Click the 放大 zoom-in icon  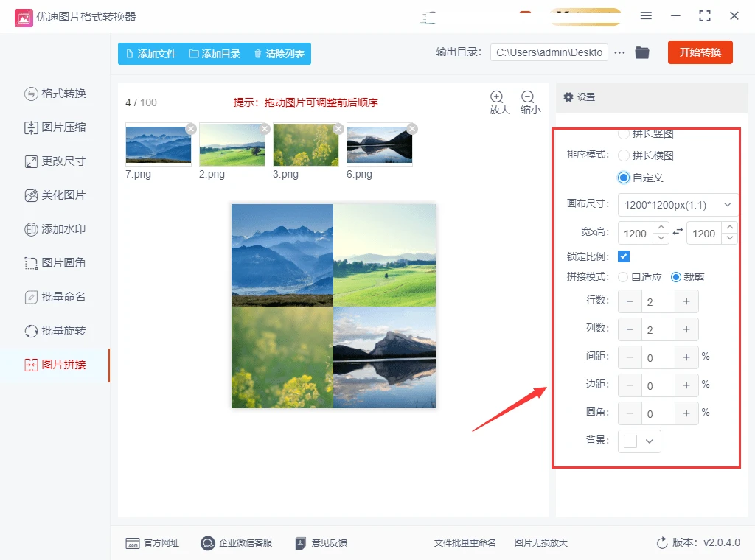click(x=498, y=98)
